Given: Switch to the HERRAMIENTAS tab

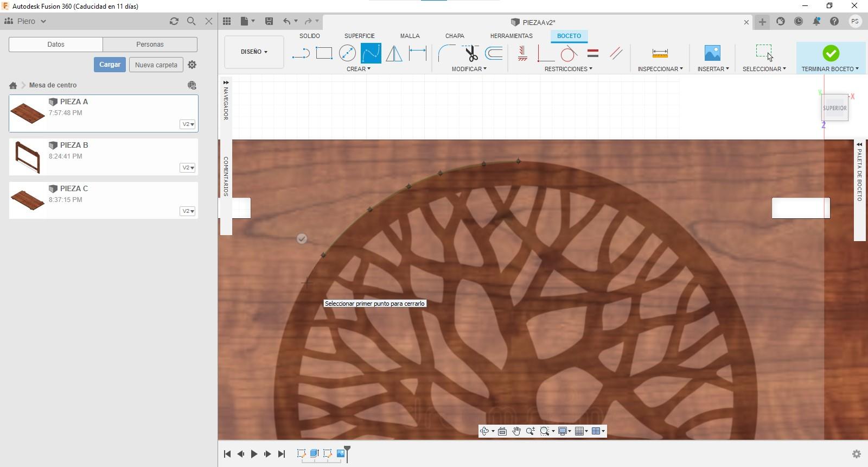Looking at the screenshot, I should [512, 36].
